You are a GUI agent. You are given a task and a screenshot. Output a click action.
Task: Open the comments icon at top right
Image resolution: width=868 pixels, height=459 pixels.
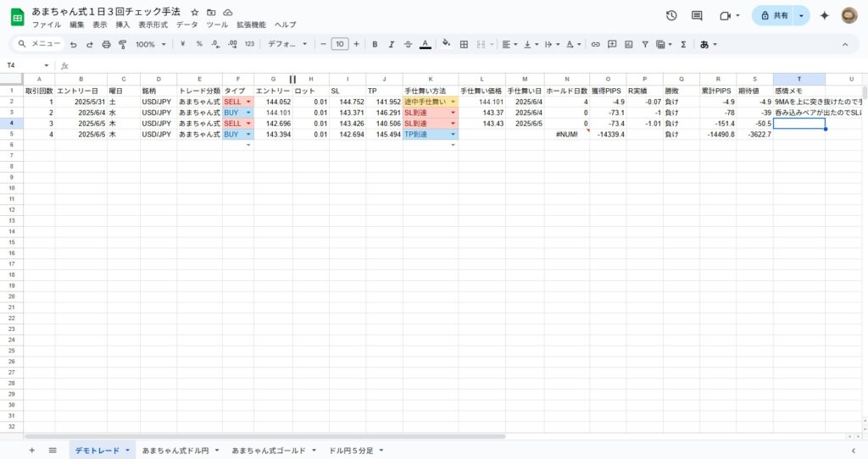point(697,15)
